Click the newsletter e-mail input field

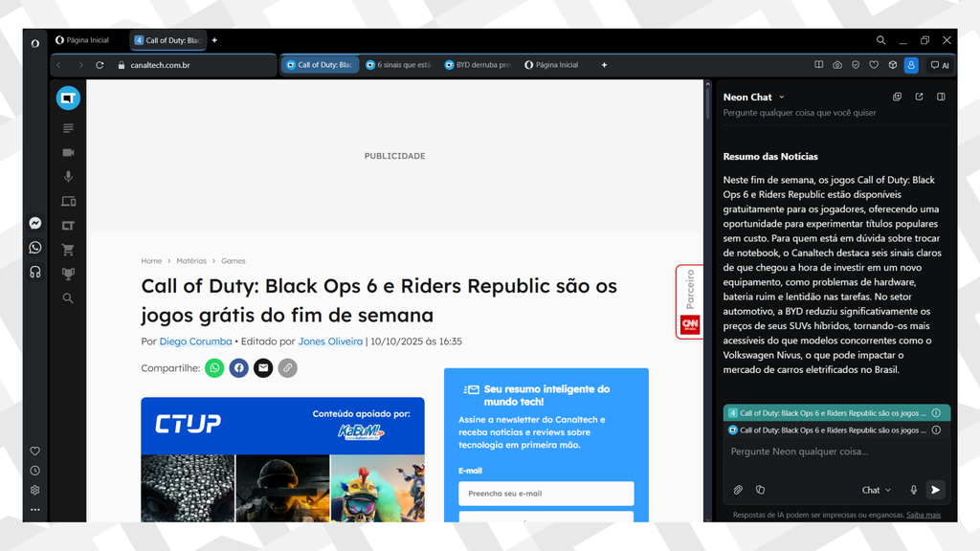(546, 494)
